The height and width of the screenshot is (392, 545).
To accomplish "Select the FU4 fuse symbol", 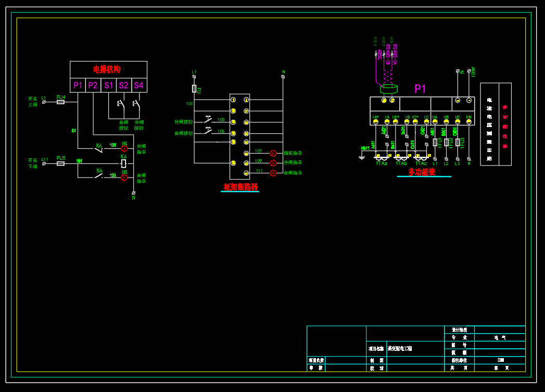I will [x=60, y=102].
